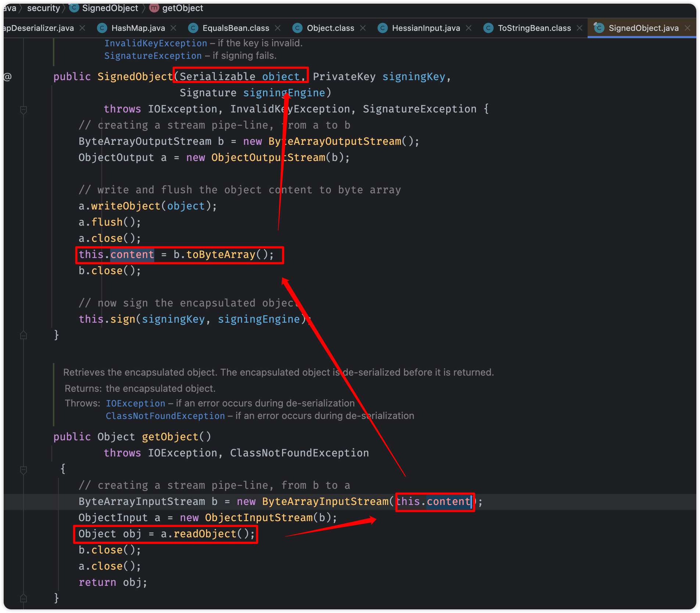This screenshot has width=700, height=613.
Task: Select the ToStringBean.class tab
Action: click(x=534, y=28)
